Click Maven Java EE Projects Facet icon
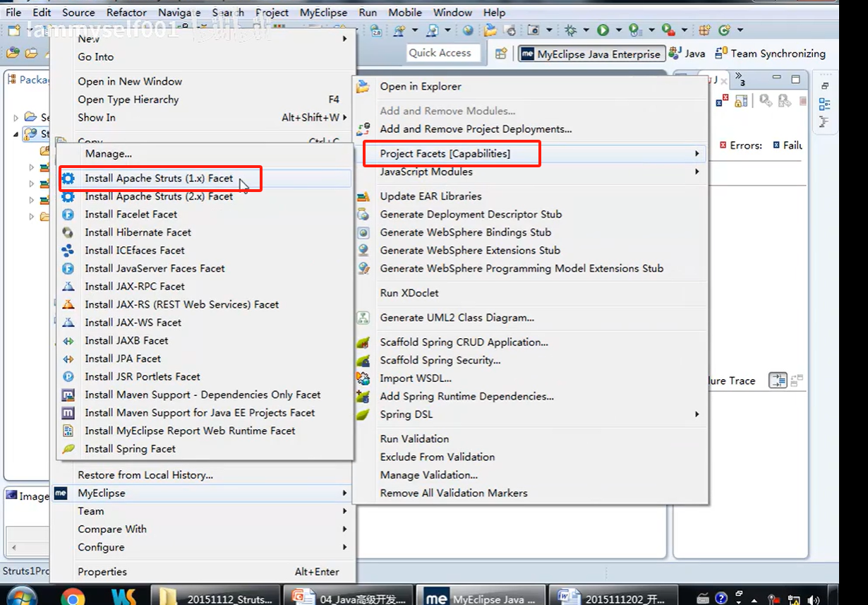This screenshot has width=868, height=605. (x=68, y=413)
